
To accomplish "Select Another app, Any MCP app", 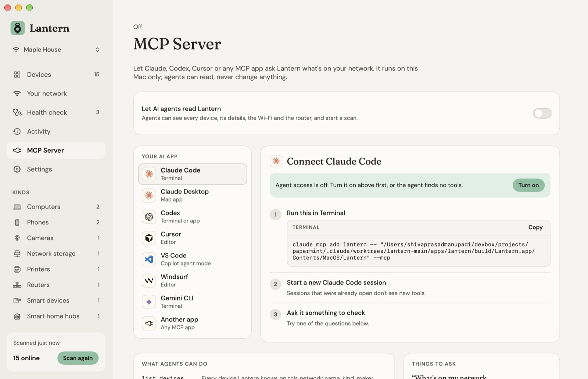I will pos(192,323).
